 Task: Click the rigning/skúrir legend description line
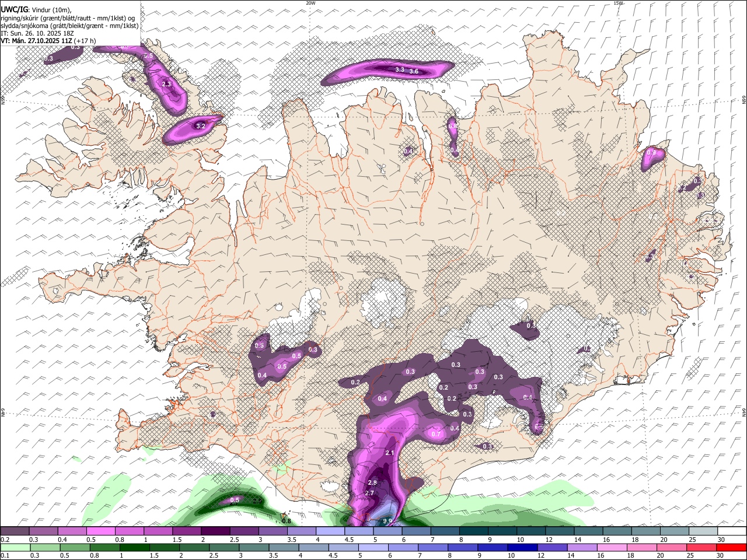tap(67, 18)
